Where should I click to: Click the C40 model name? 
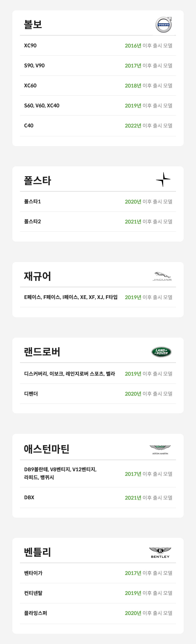coord(29,125)
